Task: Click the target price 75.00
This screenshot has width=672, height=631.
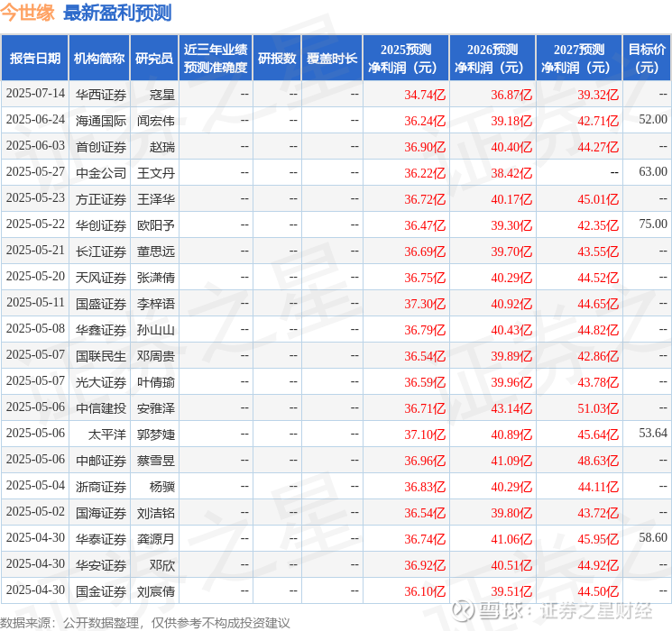Action: [653, 224]
